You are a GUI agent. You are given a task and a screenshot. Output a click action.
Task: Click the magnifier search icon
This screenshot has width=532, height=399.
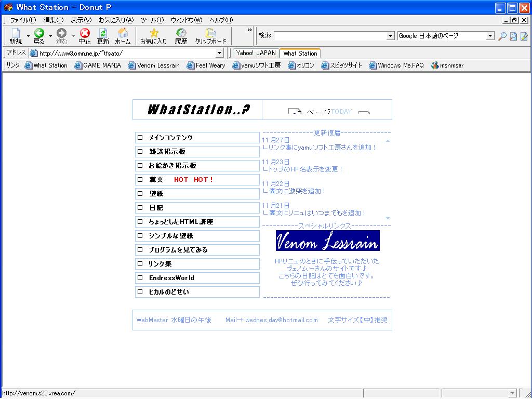[502, 36]
